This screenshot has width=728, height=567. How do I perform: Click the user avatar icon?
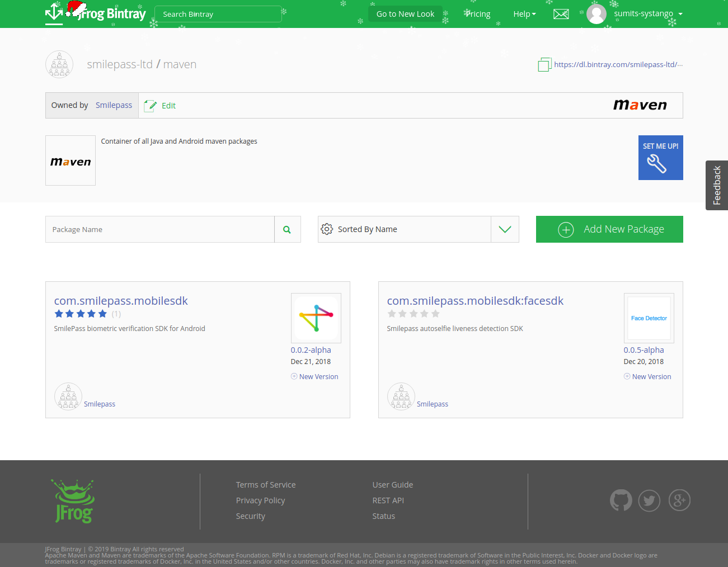597,14
